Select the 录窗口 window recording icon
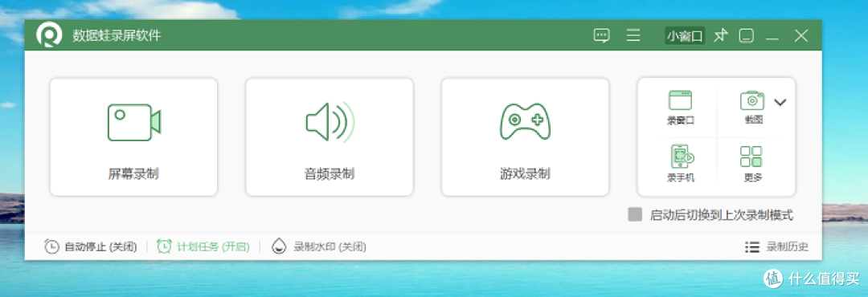Viewport: 868px width, 297px height. [x=681, y=100]
